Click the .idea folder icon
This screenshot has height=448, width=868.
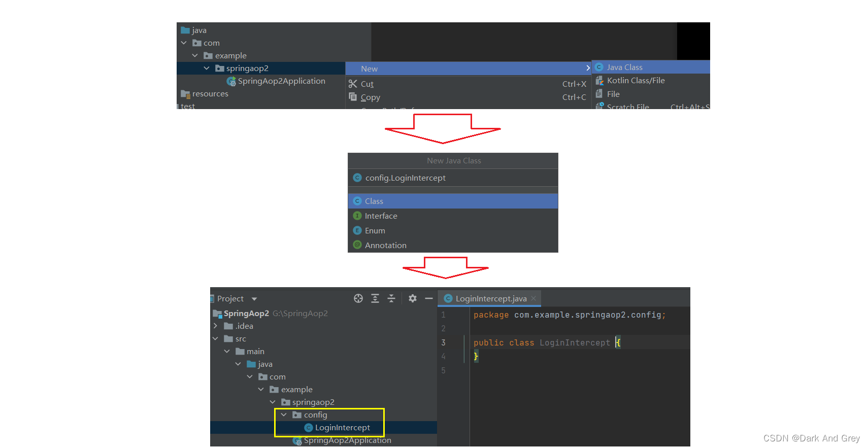click(228, 326)
